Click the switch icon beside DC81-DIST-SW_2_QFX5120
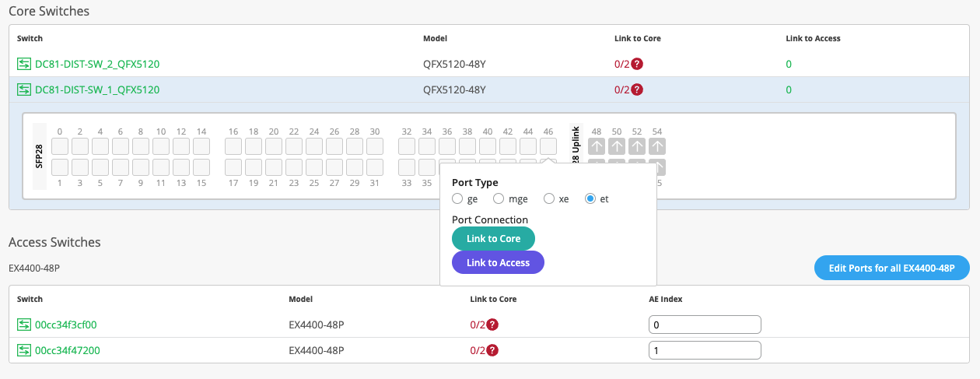The width and height of the screenshot is (980, 379). tap(24, 64)
